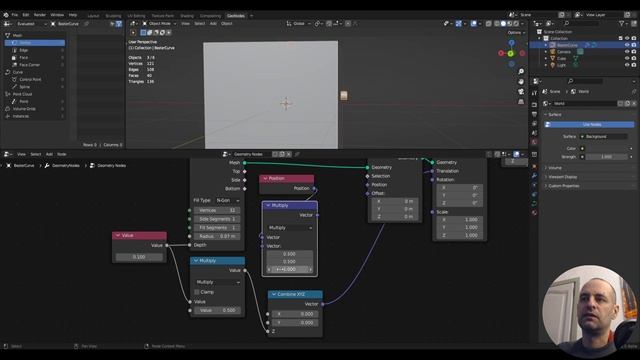
Task: Collapse the Position node header arrow
Action: point(265,178)
